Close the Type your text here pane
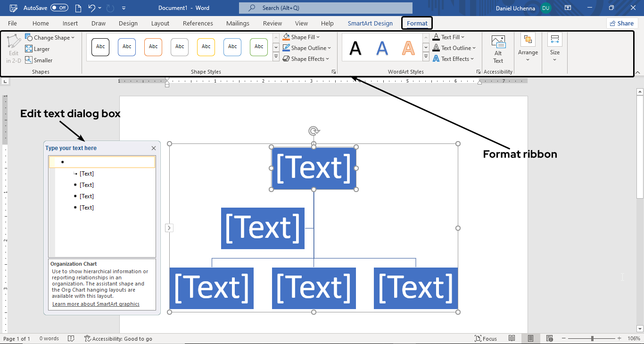The image size is (644, 344). [x=154, y=148]
